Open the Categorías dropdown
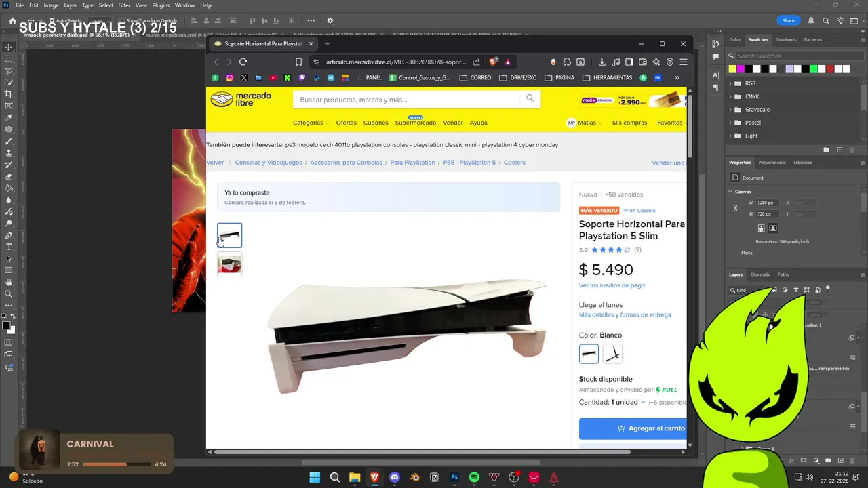Image resolution: width=868 pixels, height=488 pixels. pos(311,123)
